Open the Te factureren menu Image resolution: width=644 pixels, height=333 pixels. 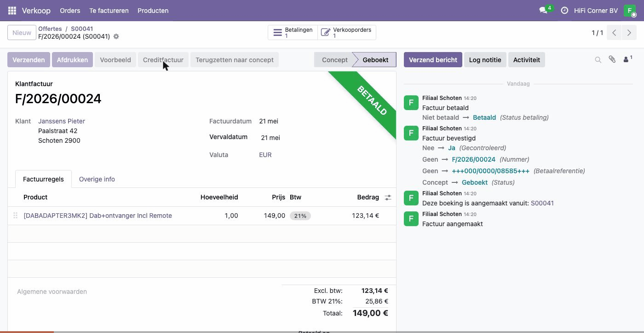tap(109, 11)
